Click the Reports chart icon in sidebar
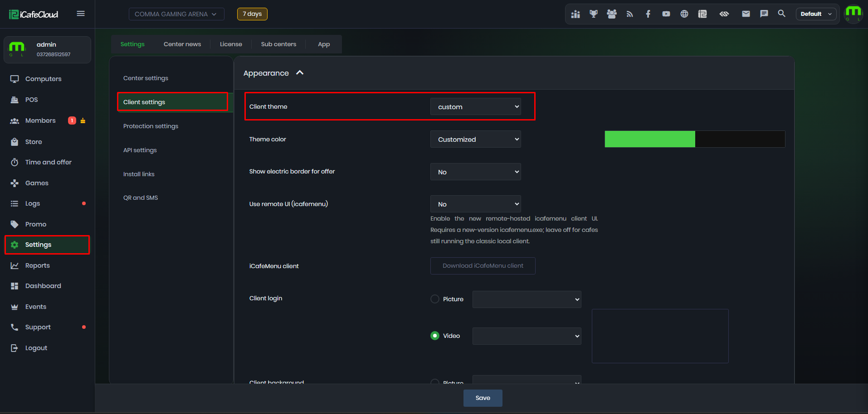The image size is (868, 414). 15,265
